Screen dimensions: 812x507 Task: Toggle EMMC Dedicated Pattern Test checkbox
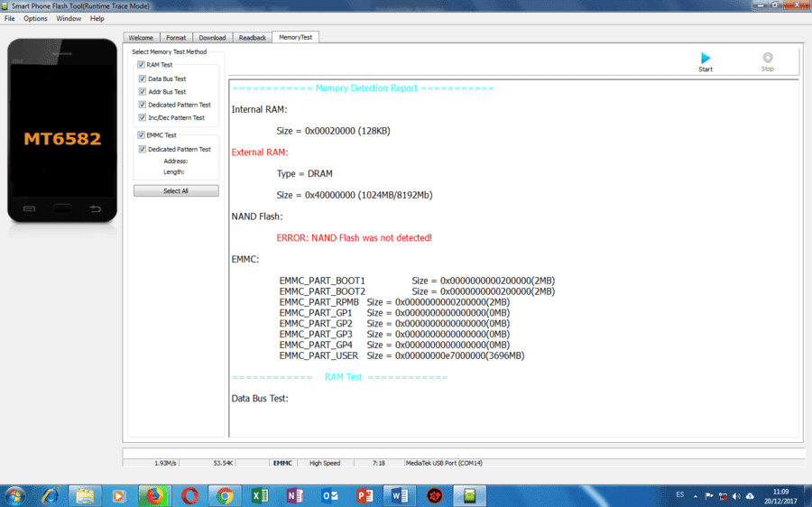point(143,149)
